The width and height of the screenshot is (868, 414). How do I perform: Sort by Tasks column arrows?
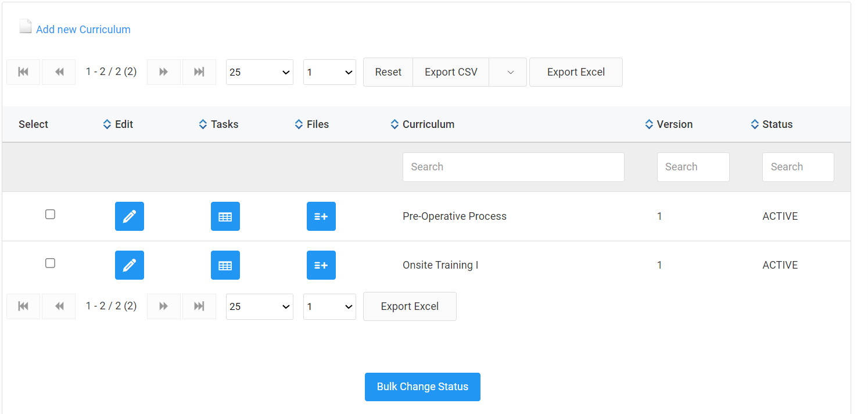203,124
